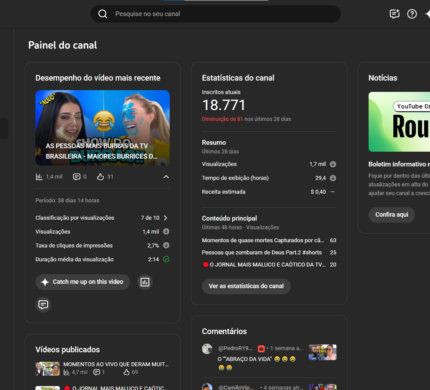The width and height of the screenshot is (430, 390).
Task: Click 'Confira aqui' news button
Action: pyautogui.click(x=392, y=215)
